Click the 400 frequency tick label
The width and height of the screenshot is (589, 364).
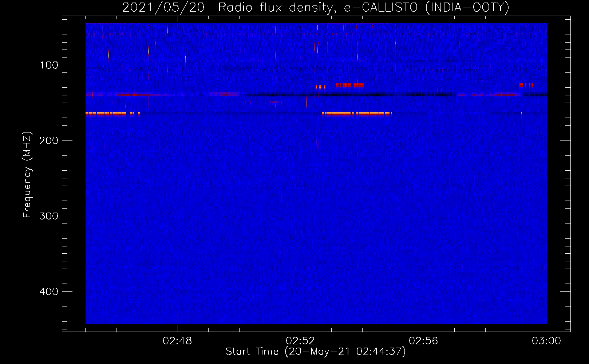point(49,292)
